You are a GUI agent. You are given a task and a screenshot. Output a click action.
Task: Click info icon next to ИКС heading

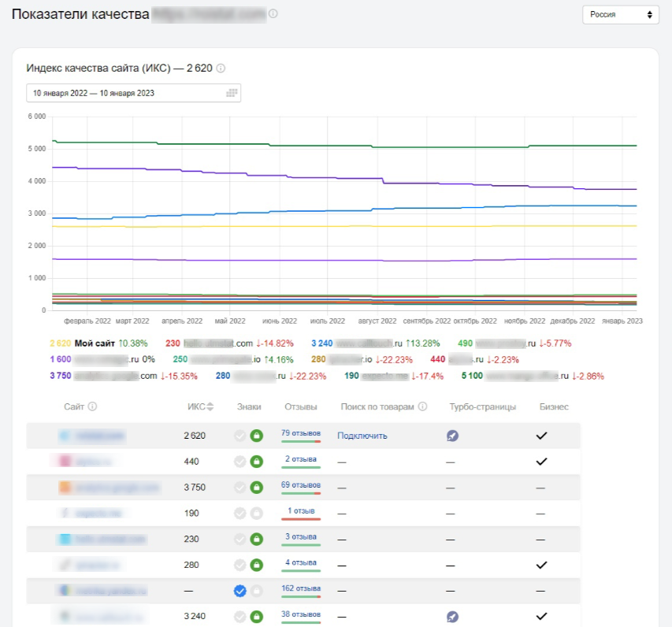[x=221, y=69]
